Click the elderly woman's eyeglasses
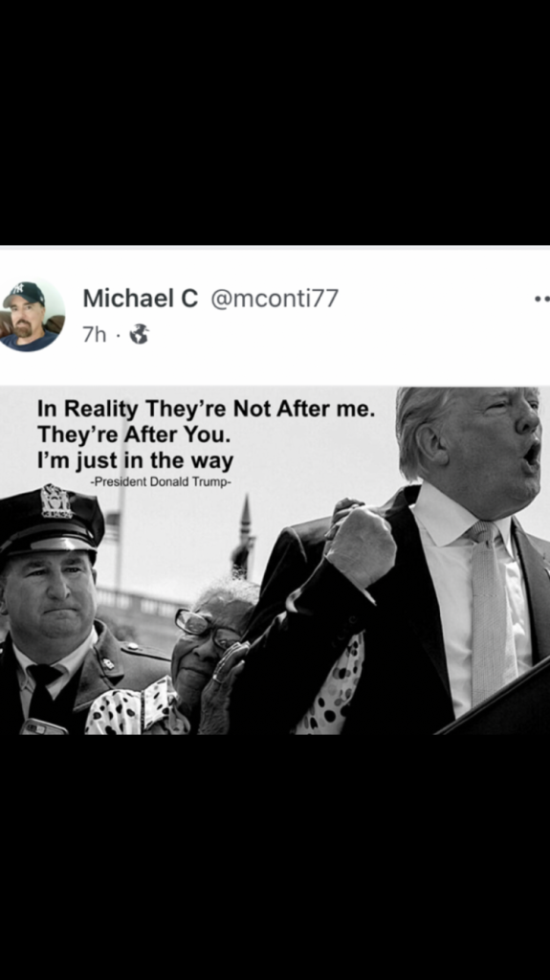 [205, 628]
